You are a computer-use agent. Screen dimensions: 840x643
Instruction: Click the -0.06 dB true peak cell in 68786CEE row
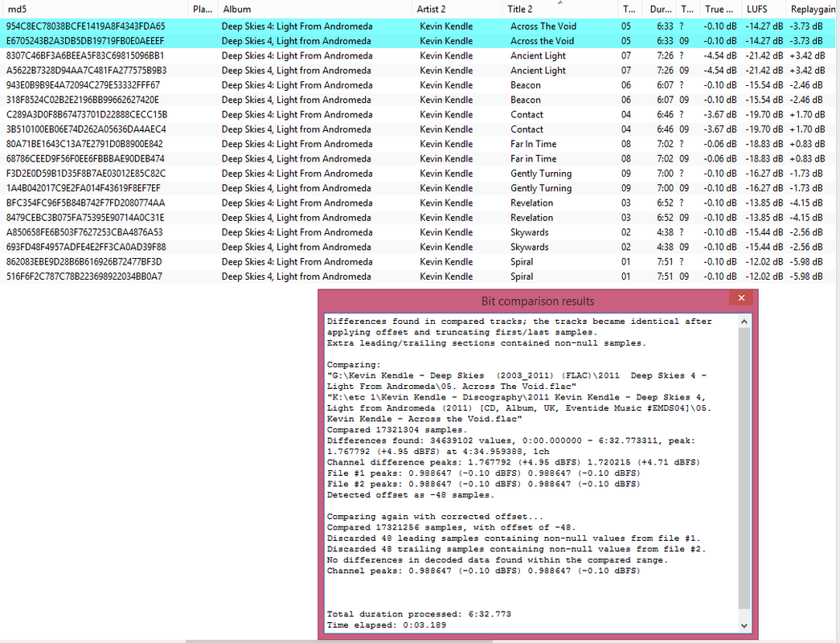click(x=720, y=158)
